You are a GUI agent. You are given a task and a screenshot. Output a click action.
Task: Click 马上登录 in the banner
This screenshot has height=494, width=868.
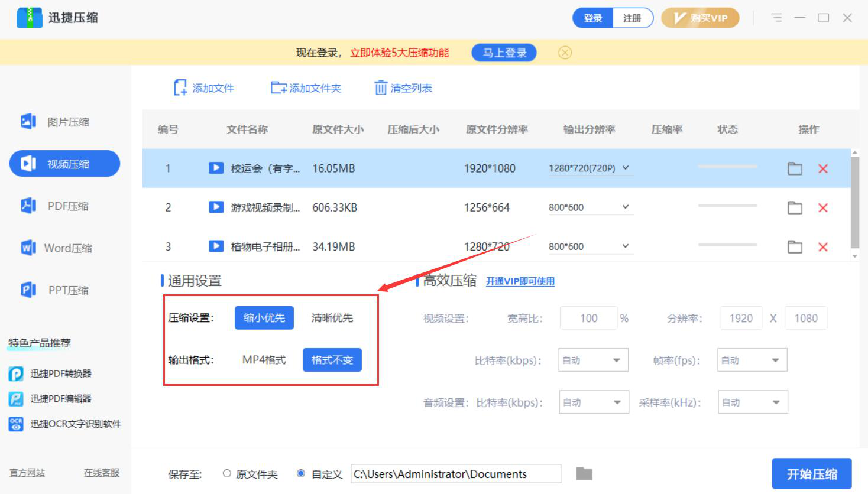[504, 53]
